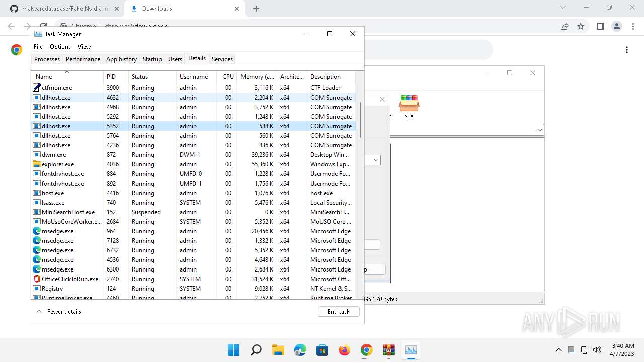
Task: Launch Google Chrome from the taskbar
Action: (366, 350)
